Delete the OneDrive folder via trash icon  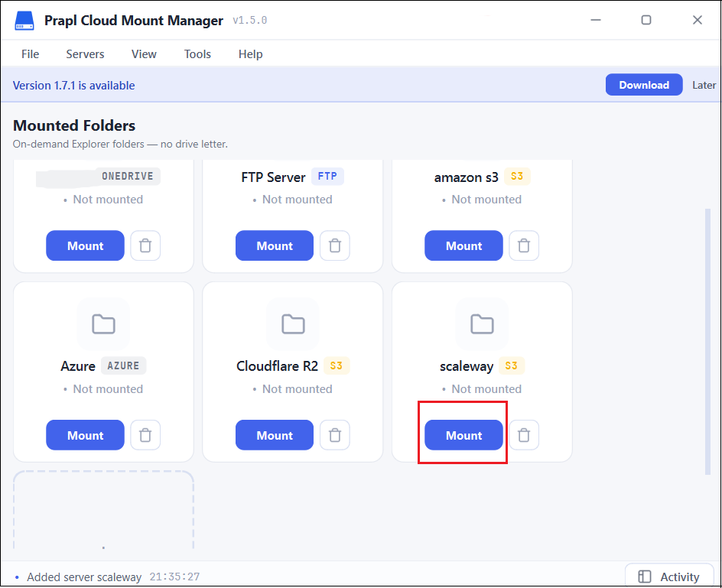[145, 245]
